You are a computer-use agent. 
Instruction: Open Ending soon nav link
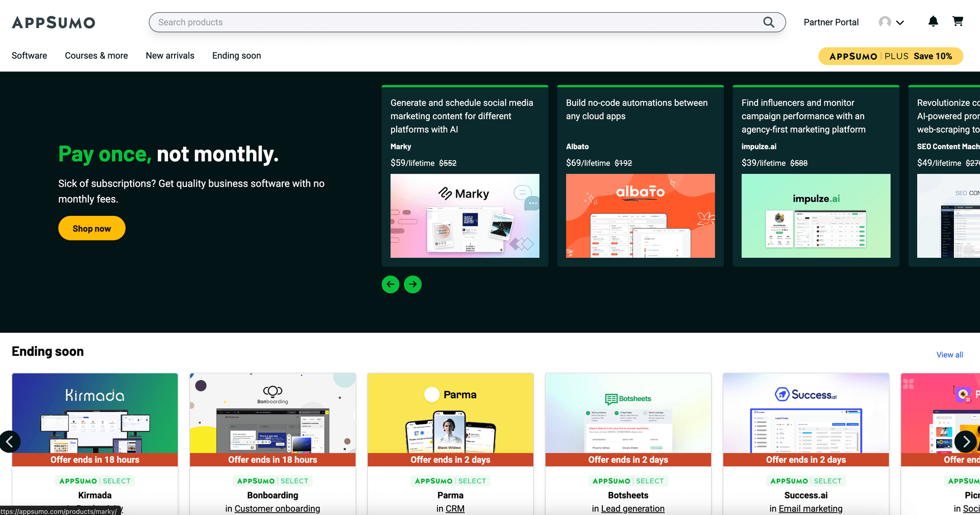pos(237,56)
